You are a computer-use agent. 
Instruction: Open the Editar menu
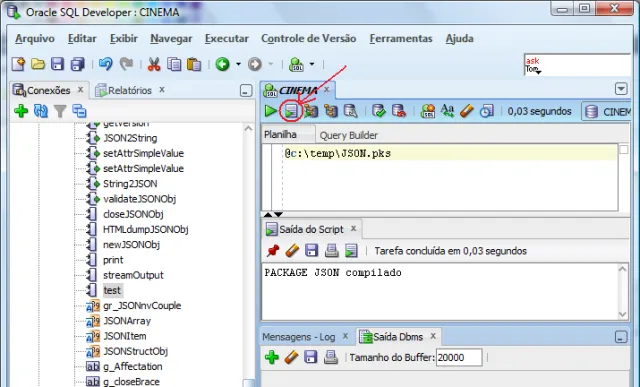point(82,38)
